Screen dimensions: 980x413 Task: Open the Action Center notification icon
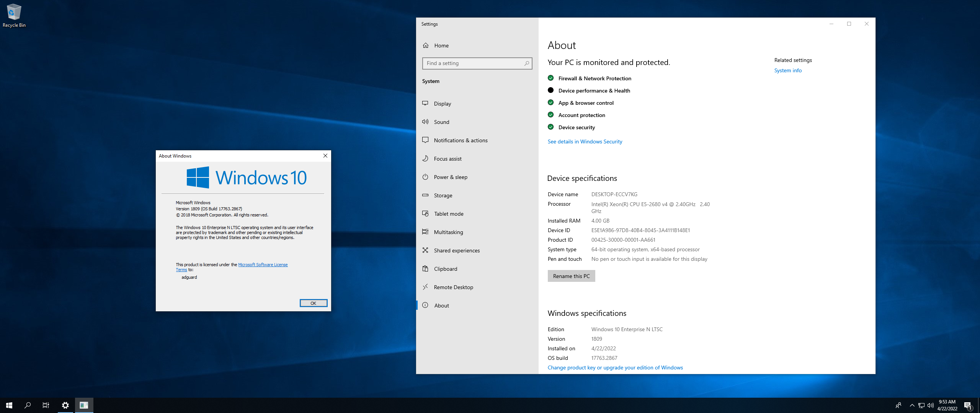coord(968,405)
